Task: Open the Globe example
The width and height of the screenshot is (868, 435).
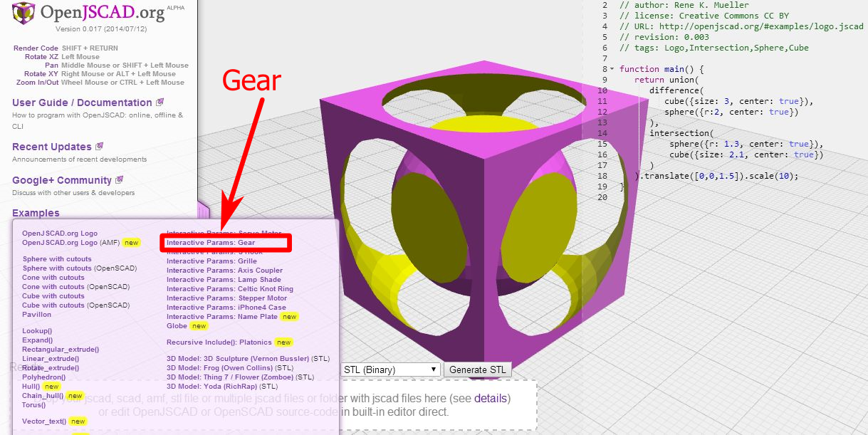Action: (177, 326)
